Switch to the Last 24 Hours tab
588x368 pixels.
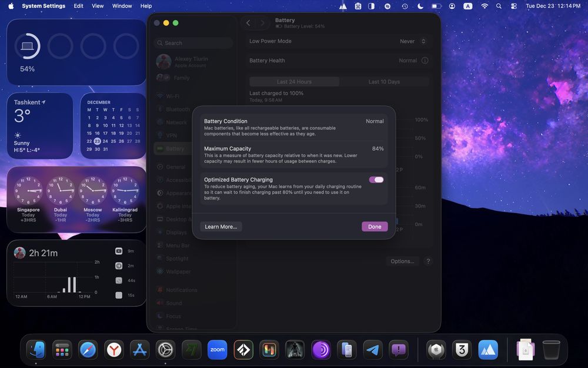pos(295,81)
